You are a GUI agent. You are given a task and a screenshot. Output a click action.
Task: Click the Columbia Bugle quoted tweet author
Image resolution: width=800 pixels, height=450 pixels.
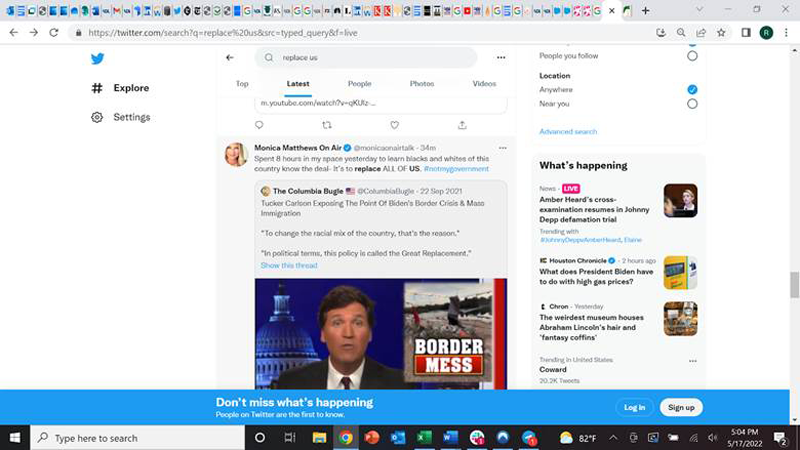tap(308, 191)
